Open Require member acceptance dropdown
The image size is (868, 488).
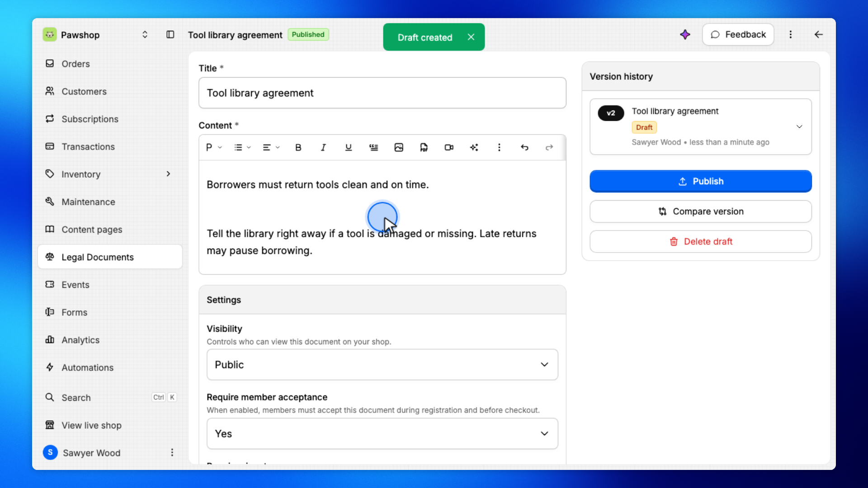(x=382, y=434)
